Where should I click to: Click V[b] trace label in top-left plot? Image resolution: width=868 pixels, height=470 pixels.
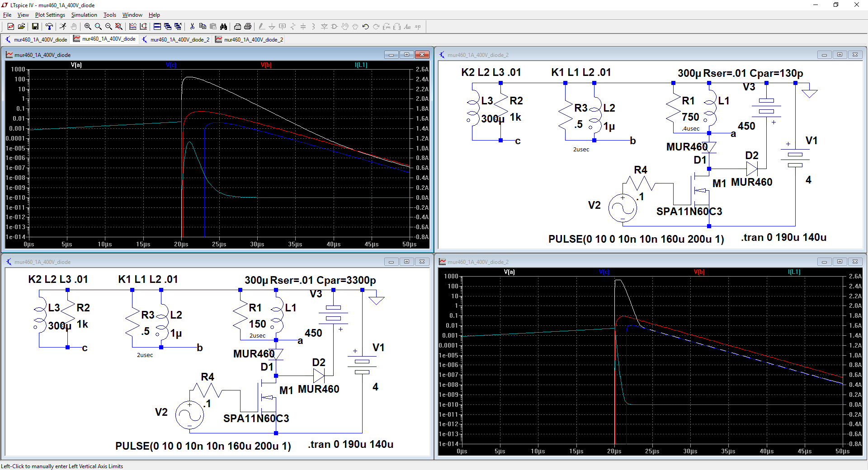click(266, 65)
